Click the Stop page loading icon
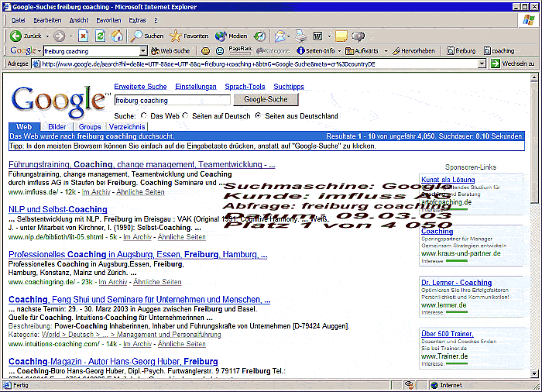Viewport: 542px width, 392px height. click(83, 36)
